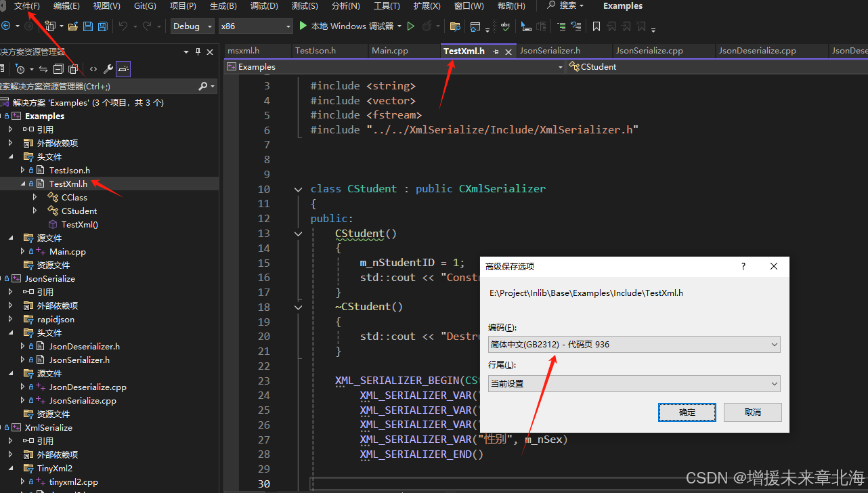The width and height of the screenshot is (868, 493).
Task: Expand rapidjson folder node
Action: [x=11, y=319]
